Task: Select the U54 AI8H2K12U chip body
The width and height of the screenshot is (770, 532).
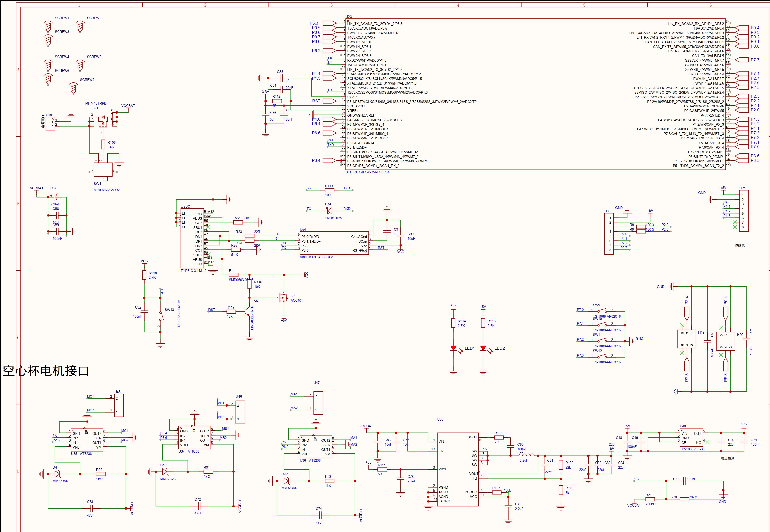Action: pyautogui.click(x=334, y=243)
